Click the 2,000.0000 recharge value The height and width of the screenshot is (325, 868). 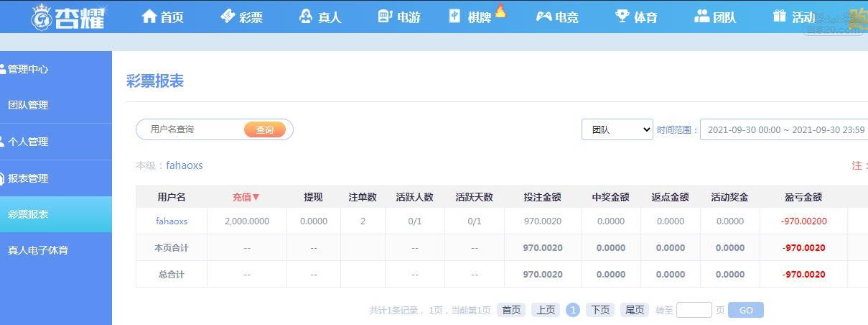247,221
